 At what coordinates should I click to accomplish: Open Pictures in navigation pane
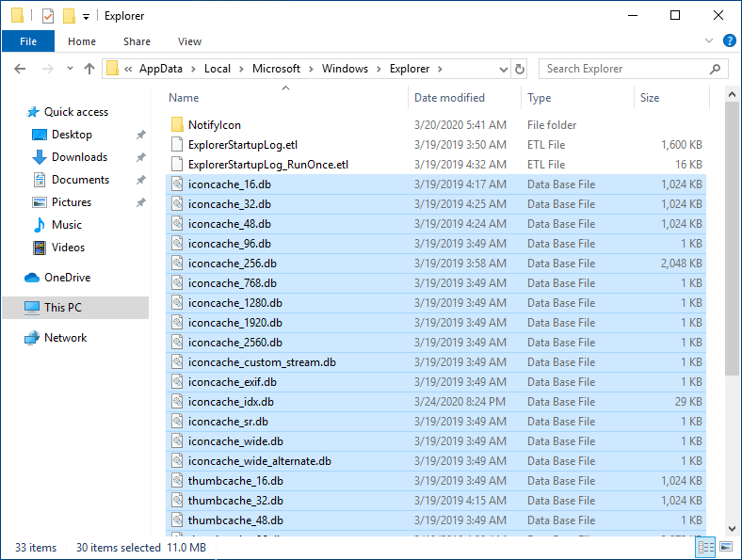click(72, 202)
